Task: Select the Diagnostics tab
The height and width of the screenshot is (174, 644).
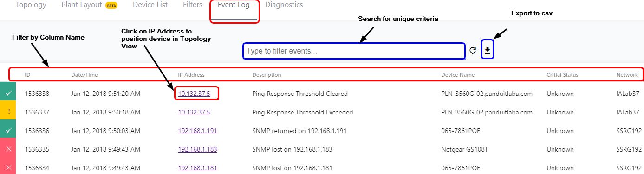Action: point(284,5)
